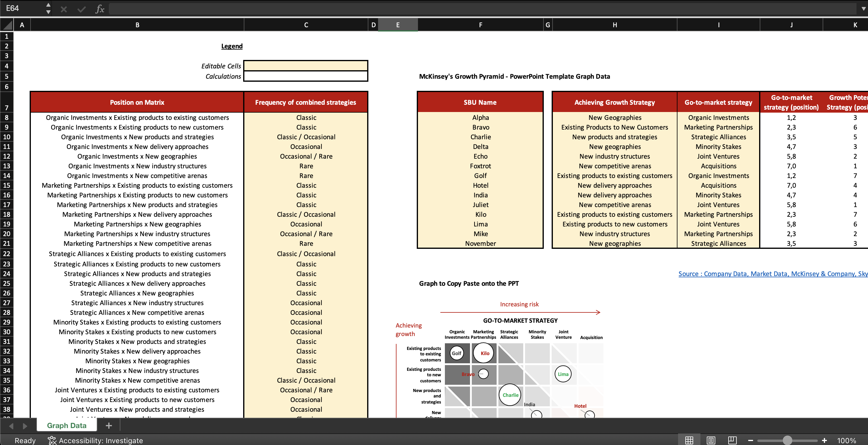Image resolution: width=868 pixels, height=445 pixels.
Task: Click the 7,0 value in Foxtrot row
Action: pos(791,166)
